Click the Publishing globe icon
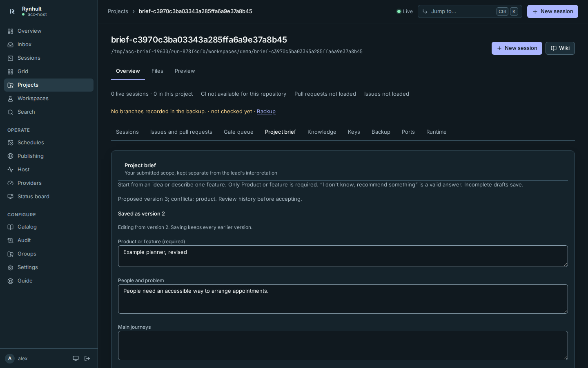Image resolution: width=588 pixels, height=368 pixels. (x=11, y=156)
